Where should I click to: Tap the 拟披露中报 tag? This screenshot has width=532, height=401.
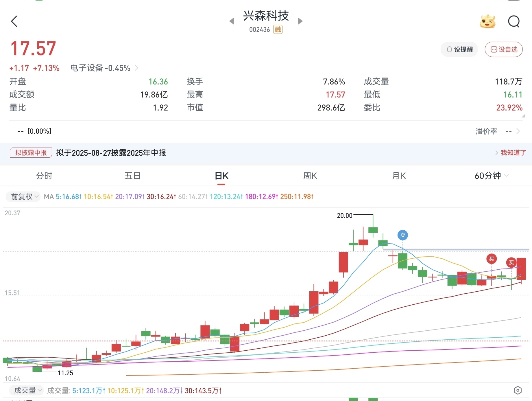31,153
